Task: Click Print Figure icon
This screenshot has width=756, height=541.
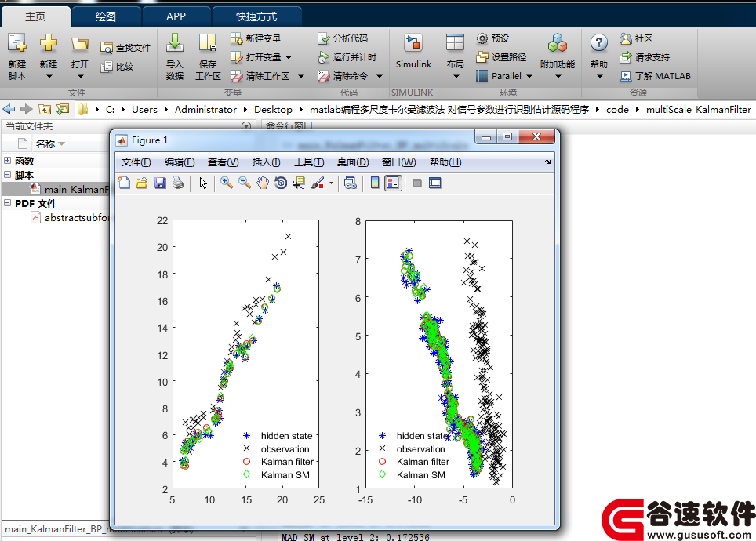Action: click(178, 183)
